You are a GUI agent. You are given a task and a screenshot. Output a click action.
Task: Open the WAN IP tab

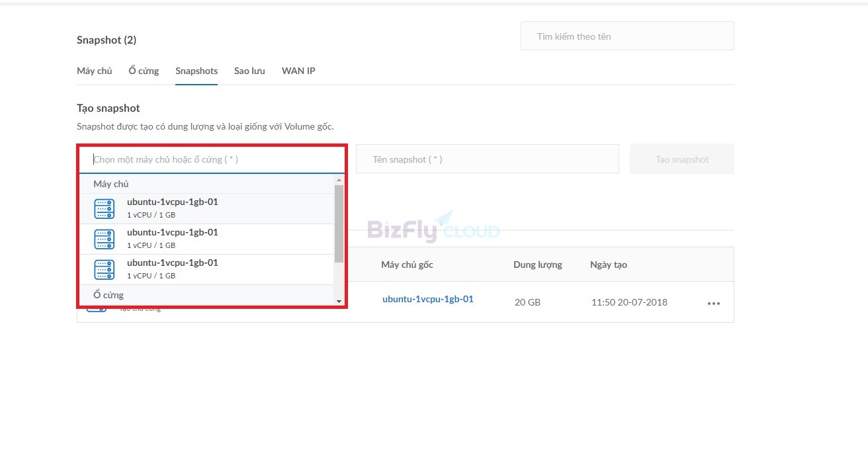coord(298,71)
